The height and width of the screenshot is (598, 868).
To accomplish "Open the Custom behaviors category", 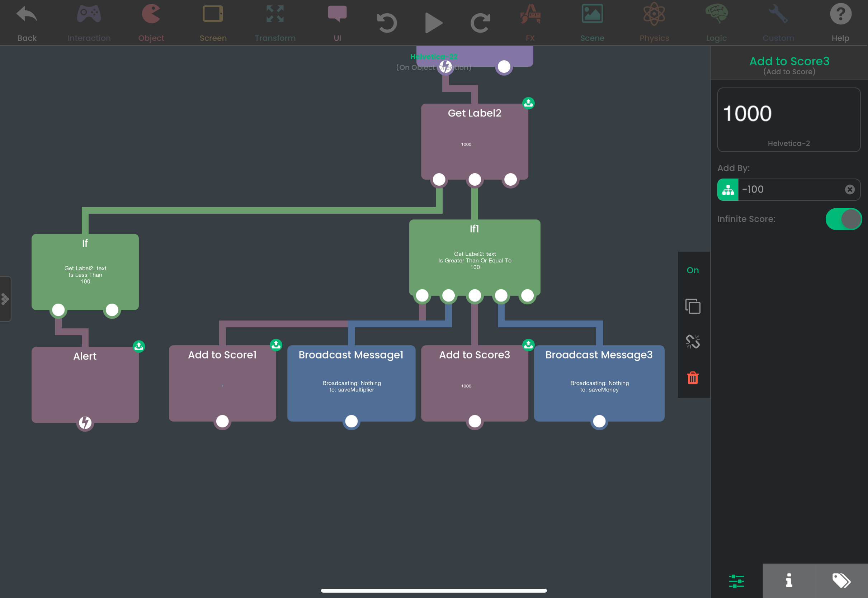I will click(x=778, y=23).
